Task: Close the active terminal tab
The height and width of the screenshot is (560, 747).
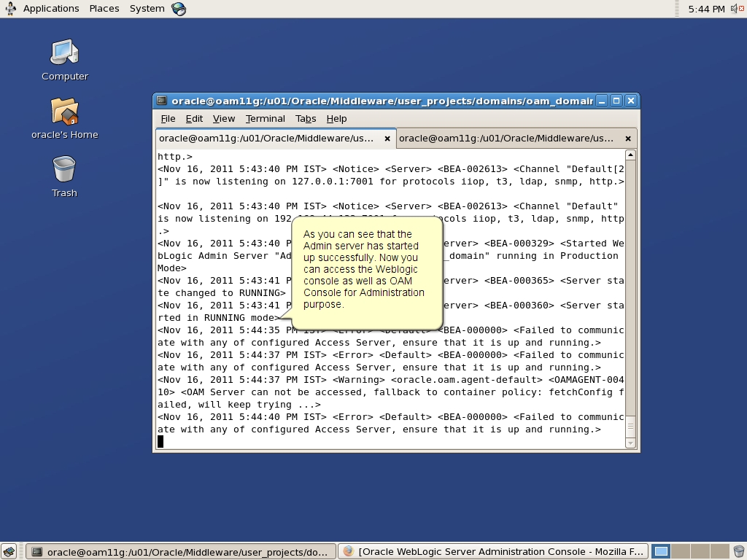Action: [387, 138]
